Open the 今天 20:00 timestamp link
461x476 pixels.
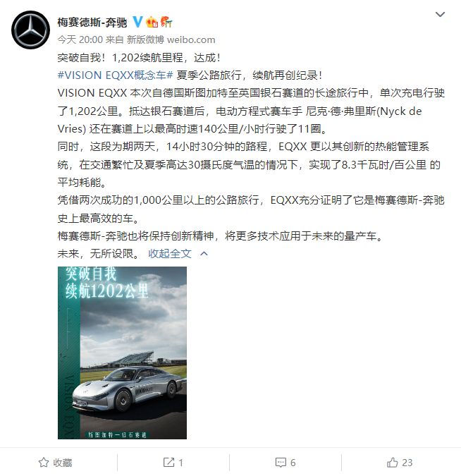(80, 39)
